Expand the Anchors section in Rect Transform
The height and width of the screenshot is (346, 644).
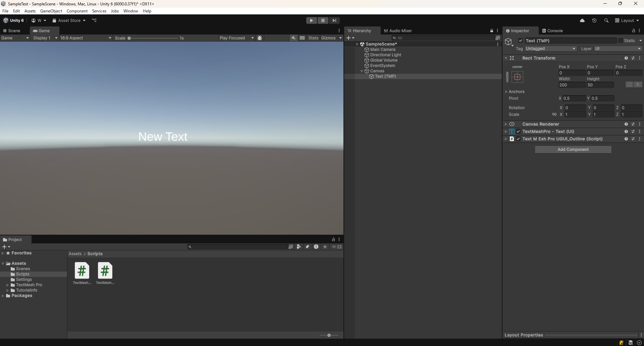tap(507, 92)
